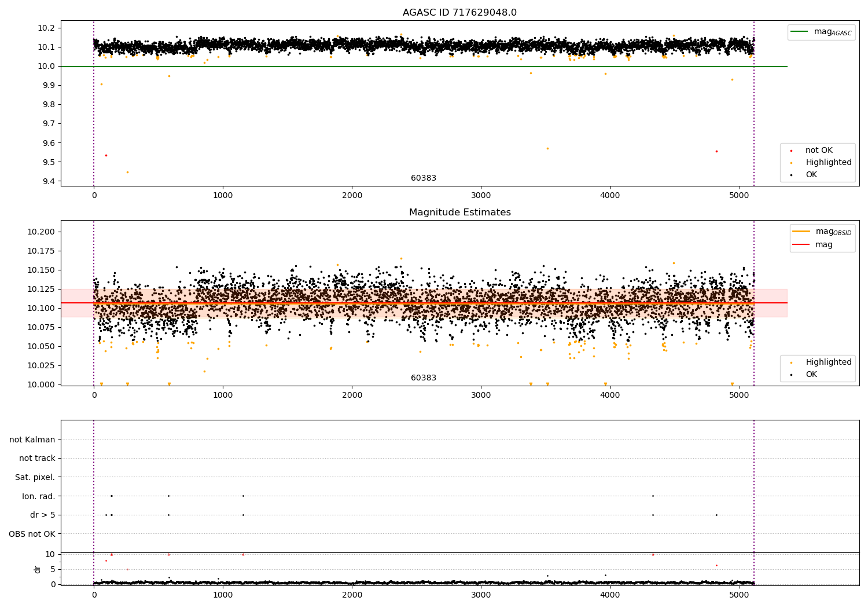Click 'OK' in the top panel's lower legend
The image size is (868, 608).
[811, 175]
